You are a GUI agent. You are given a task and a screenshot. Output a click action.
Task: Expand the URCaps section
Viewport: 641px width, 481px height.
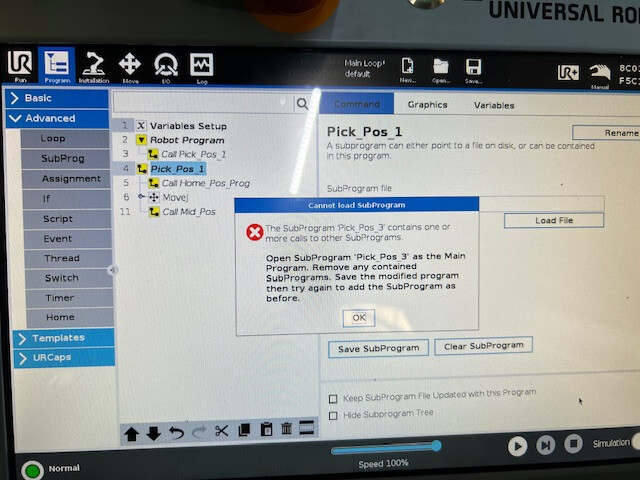(x=64, y=358)
